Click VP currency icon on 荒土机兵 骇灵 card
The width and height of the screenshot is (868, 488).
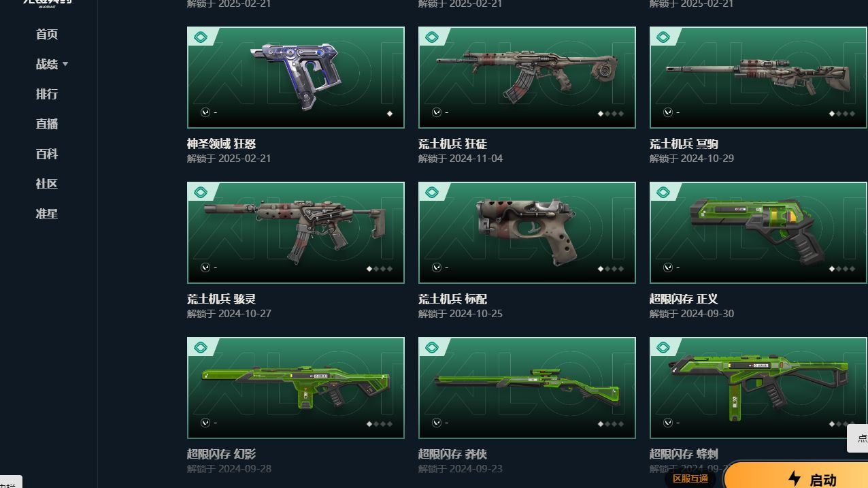(205, 267)
